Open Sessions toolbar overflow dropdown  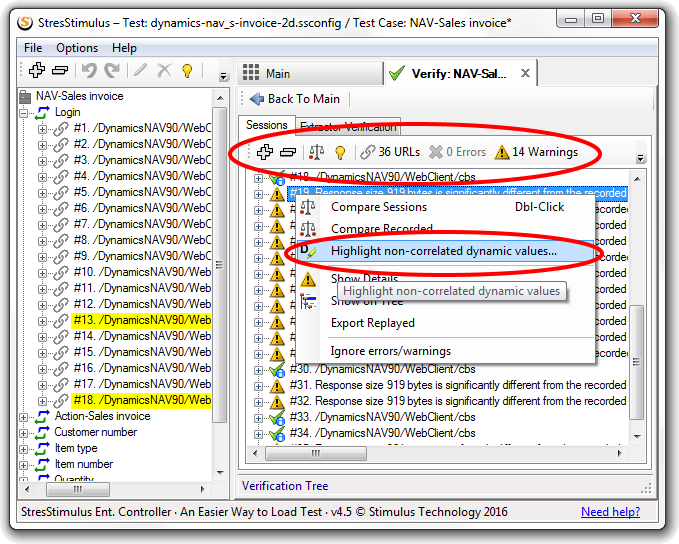tap(640, 159)
